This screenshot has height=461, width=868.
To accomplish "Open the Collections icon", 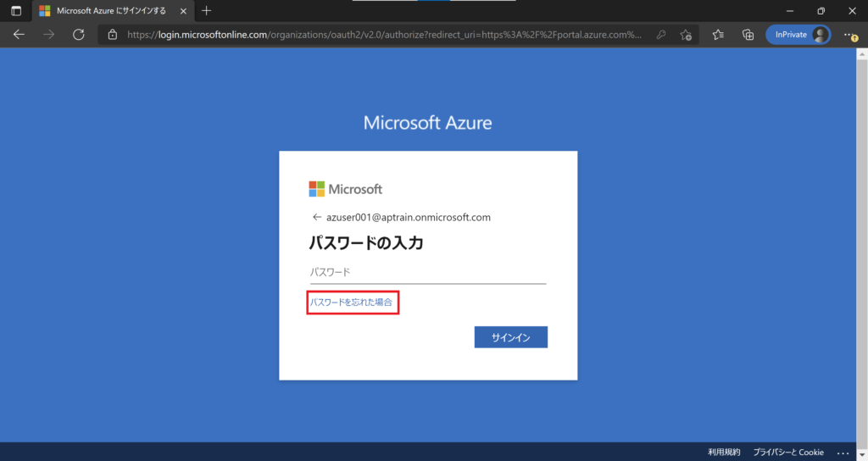I will [748, 34].
